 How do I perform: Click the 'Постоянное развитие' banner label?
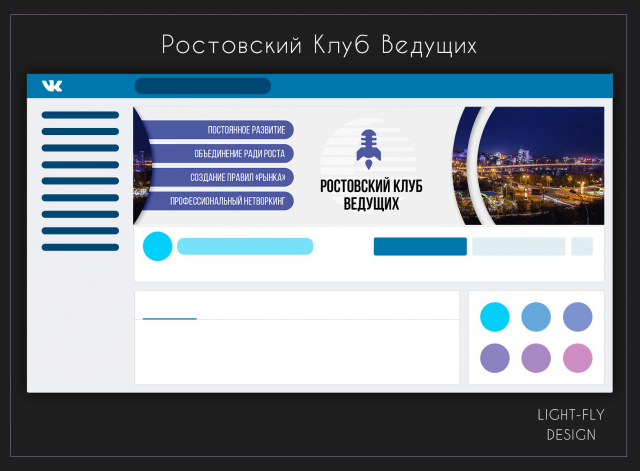tap(246, 130)
